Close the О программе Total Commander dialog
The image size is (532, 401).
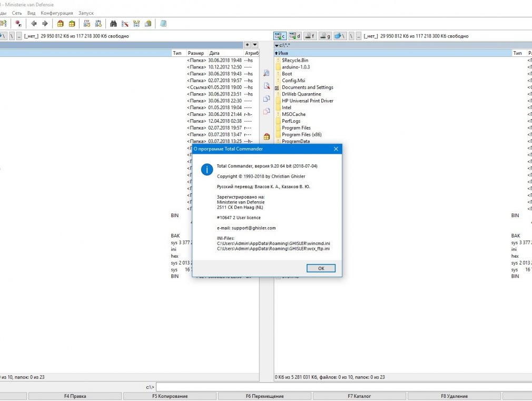336,149
